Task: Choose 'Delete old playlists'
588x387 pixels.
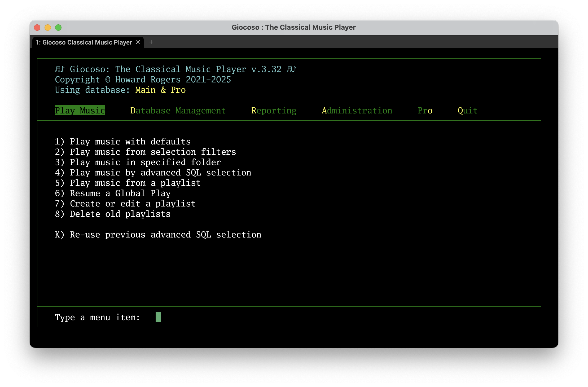Action: tap(113, 214)
